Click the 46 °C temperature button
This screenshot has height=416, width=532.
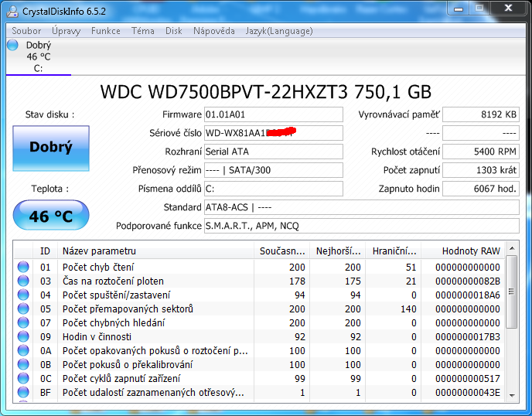pos(51,215)
